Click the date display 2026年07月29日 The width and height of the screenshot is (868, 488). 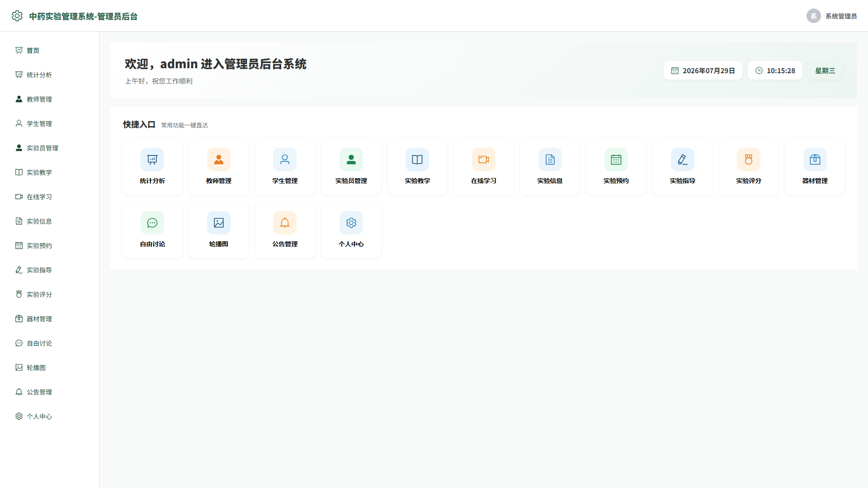click(x=703, y=70)
